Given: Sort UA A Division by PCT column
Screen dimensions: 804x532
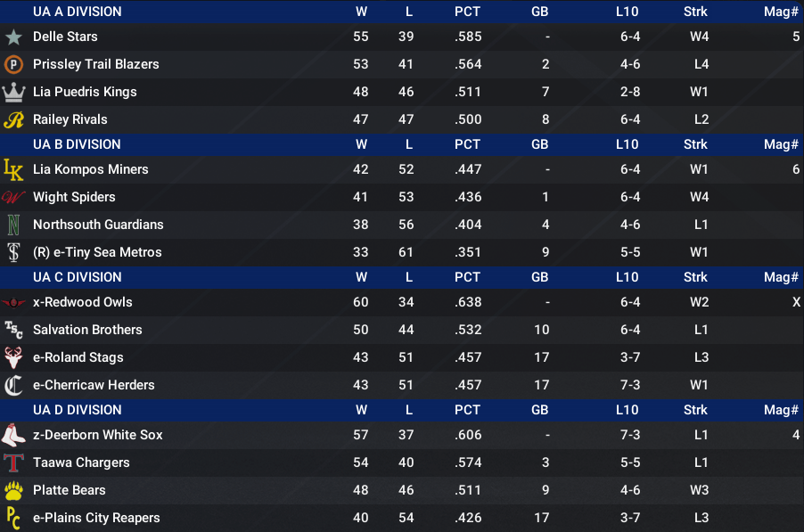Looking at the screenshot, I should (467, 12).
